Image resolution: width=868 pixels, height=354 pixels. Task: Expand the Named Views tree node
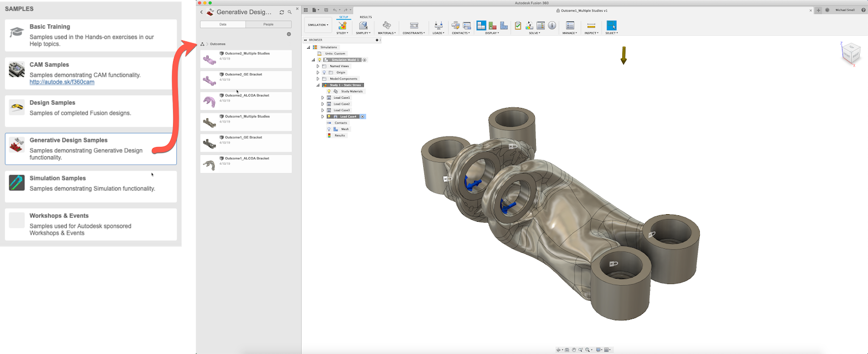(x=318, y=66)
